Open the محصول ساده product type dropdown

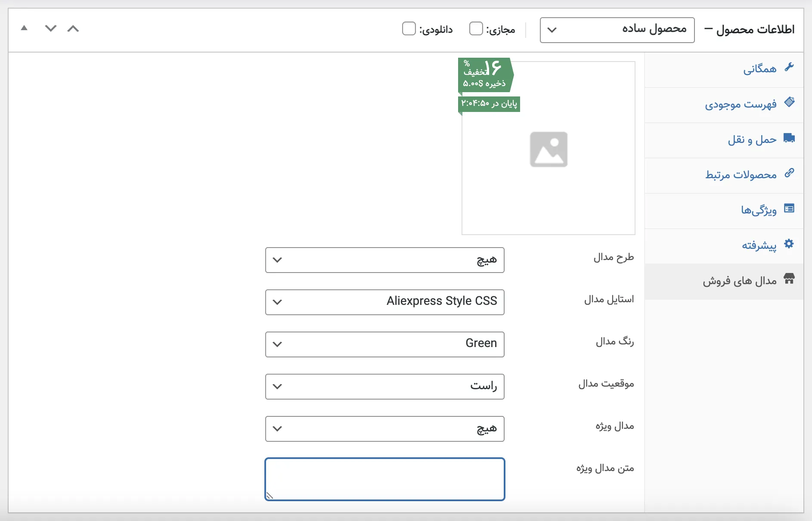point(617,30)
